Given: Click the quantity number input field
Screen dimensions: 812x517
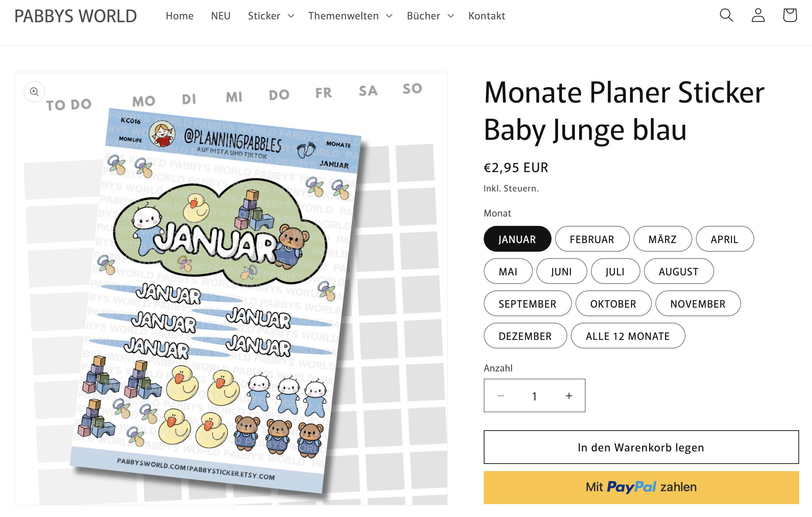Looking at the screenshot, I should pos(534,396).
